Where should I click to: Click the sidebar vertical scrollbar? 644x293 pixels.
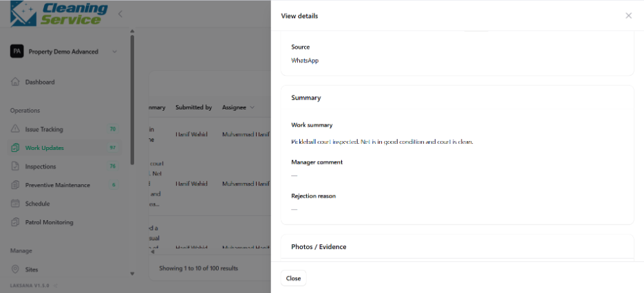pyautogui.click(x=132, y=99)
